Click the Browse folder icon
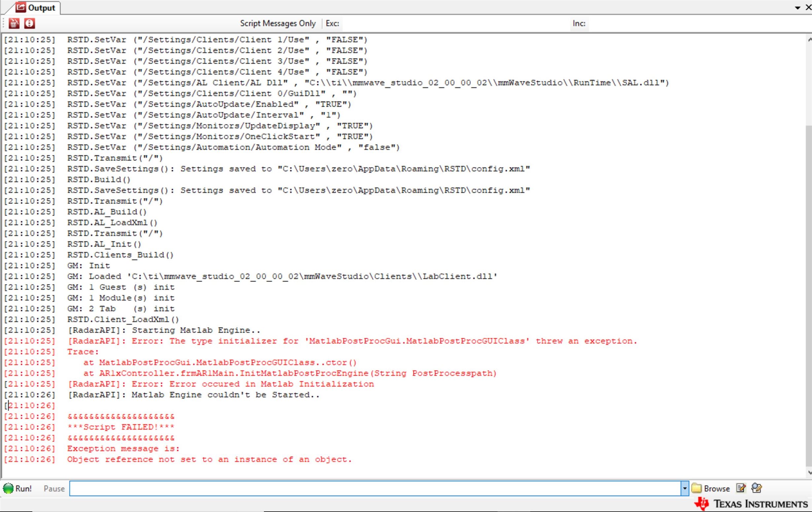This screenshot has width=812, height=512. pyautogui.click(x=696, y=488)
